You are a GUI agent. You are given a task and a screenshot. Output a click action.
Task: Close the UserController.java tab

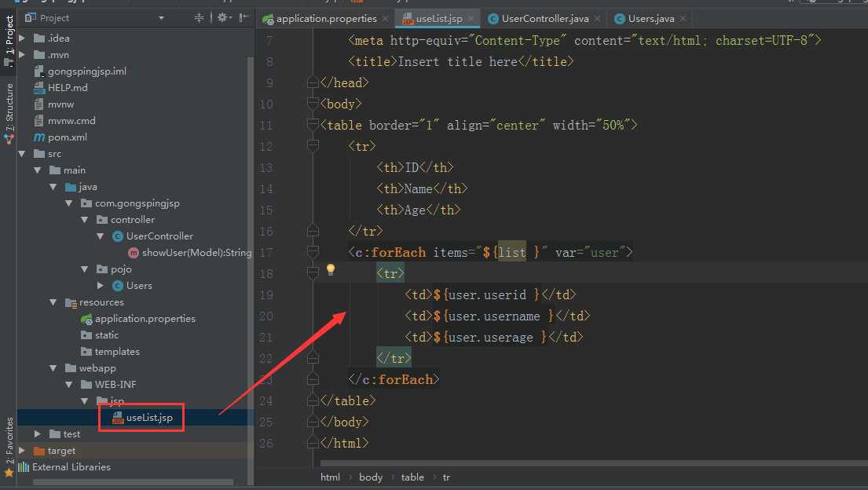[x=597, y=19]
